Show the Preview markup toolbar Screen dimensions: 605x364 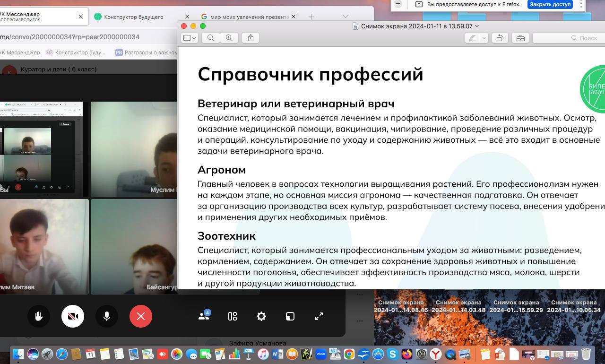pyautogui.click(x=520, y=38)
